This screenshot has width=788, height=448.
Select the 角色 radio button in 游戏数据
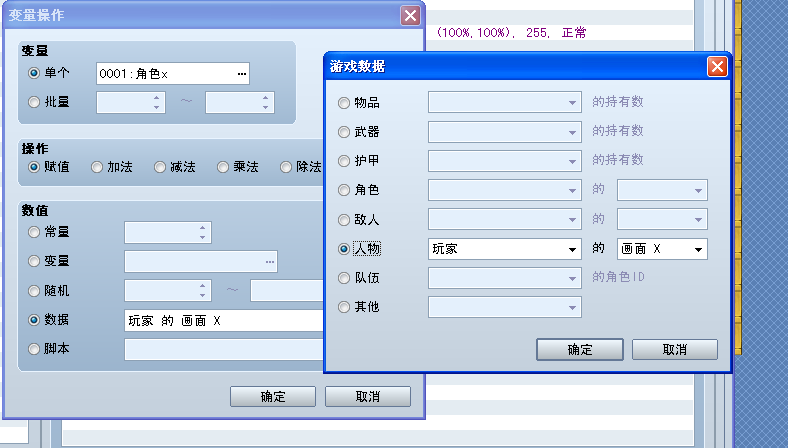click(344, 190)
